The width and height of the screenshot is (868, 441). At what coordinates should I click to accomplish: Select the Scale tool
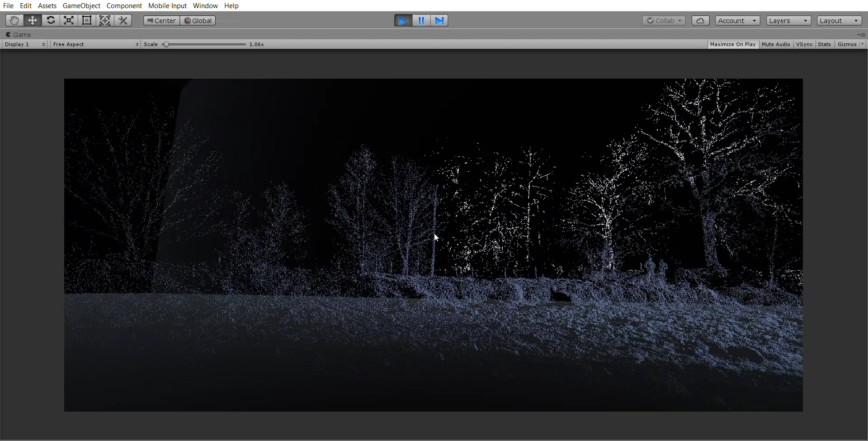tap(68, 20)
